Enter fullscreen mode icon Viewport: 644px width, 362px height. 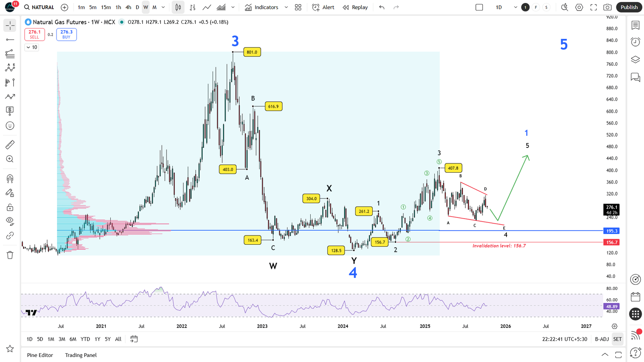click(x=593, y=7)
